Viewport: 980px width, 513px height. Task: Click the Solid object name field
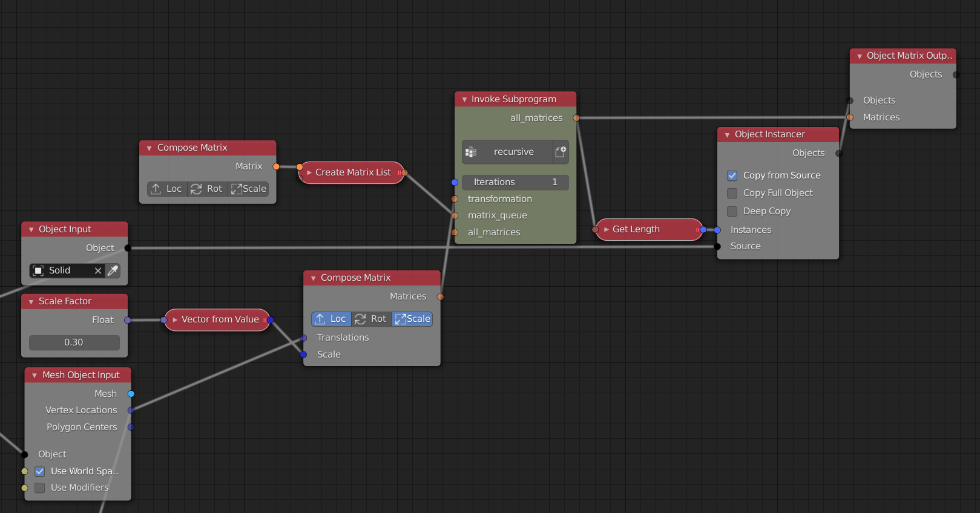coord(68,270)
